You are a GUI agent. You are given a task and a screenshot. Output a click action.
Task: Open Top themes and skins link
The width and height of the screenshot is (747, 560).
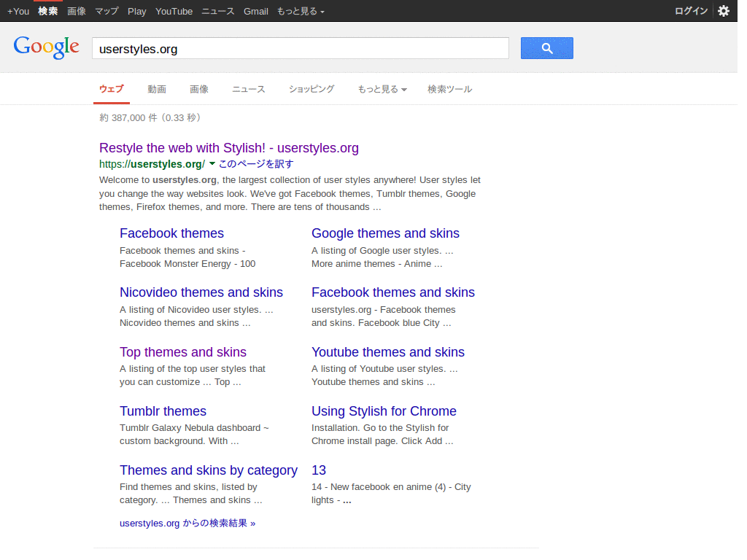(183, 352)
